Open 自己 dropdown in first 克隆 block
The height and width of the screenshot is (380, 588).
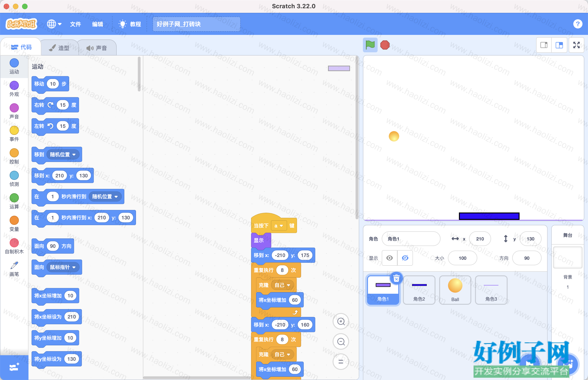[282, 285]
